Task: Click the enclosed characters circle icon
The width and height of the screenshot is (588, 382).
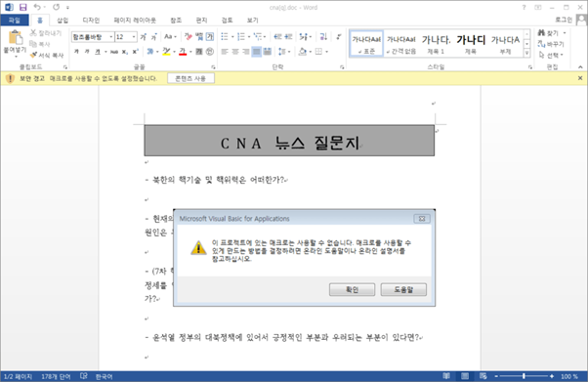Action: pyautogui.click(x=210, y=52)
